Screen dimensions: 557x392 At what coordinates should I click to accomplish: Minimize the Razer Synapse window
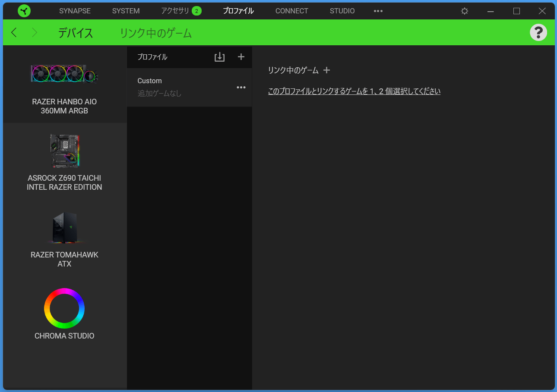point(491,11)
